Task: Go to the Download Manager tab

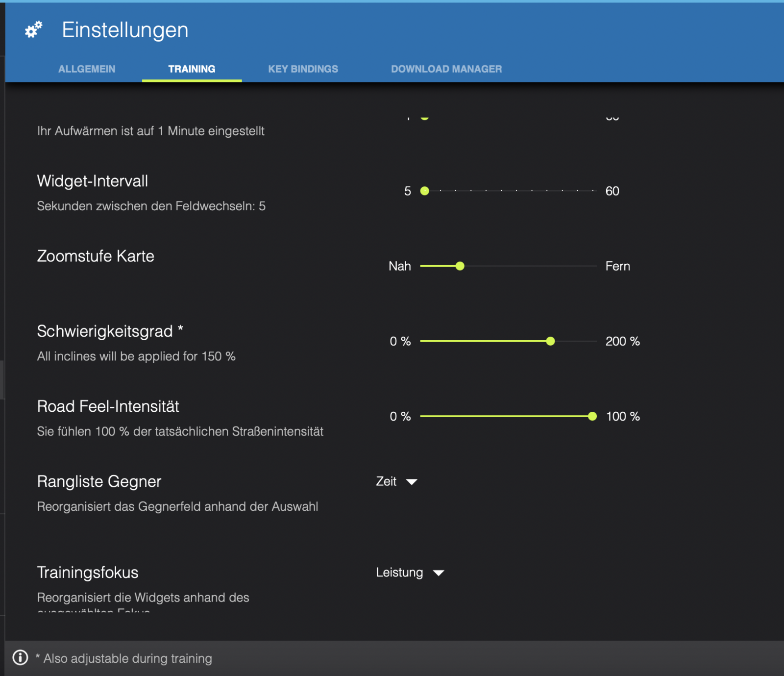Action: click(x=446, y=69)
